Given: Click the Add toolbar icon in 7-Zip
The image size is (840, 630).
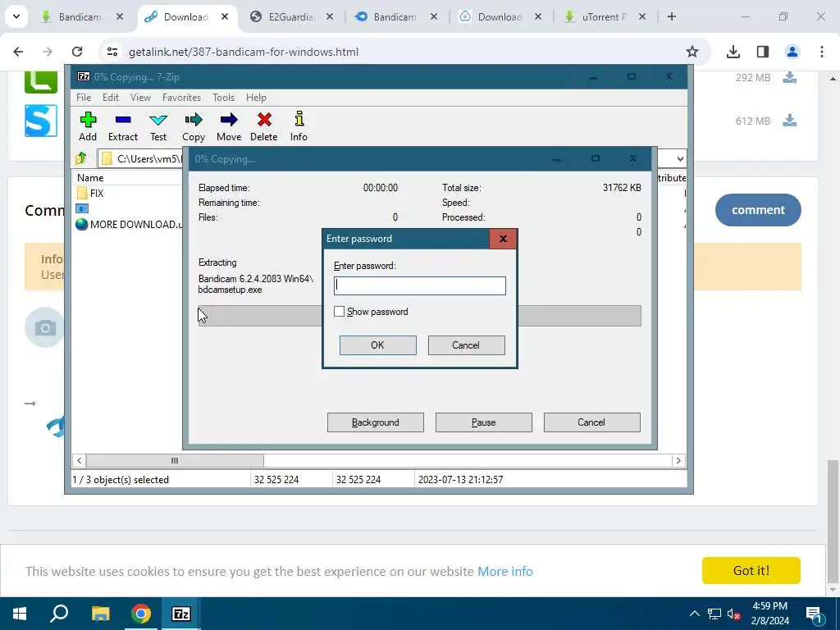Looking at the screenshot, I should click(x=88, y=126).
